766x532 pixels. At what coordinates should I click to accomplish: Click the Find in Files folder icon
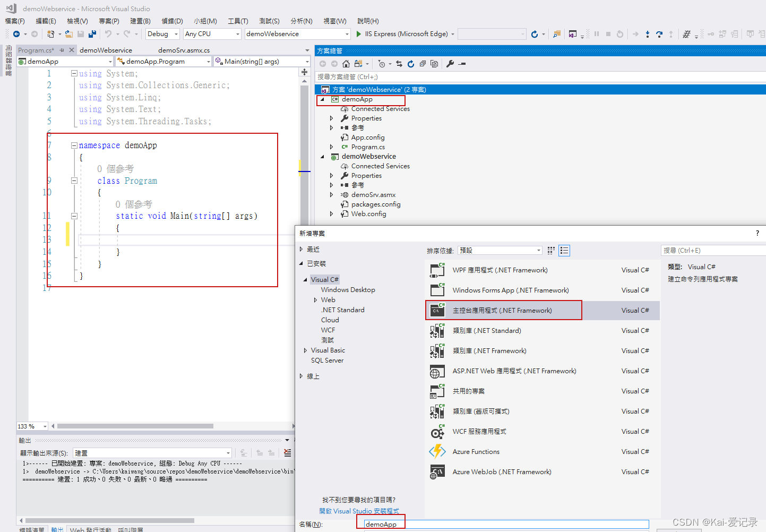point(556,34)
